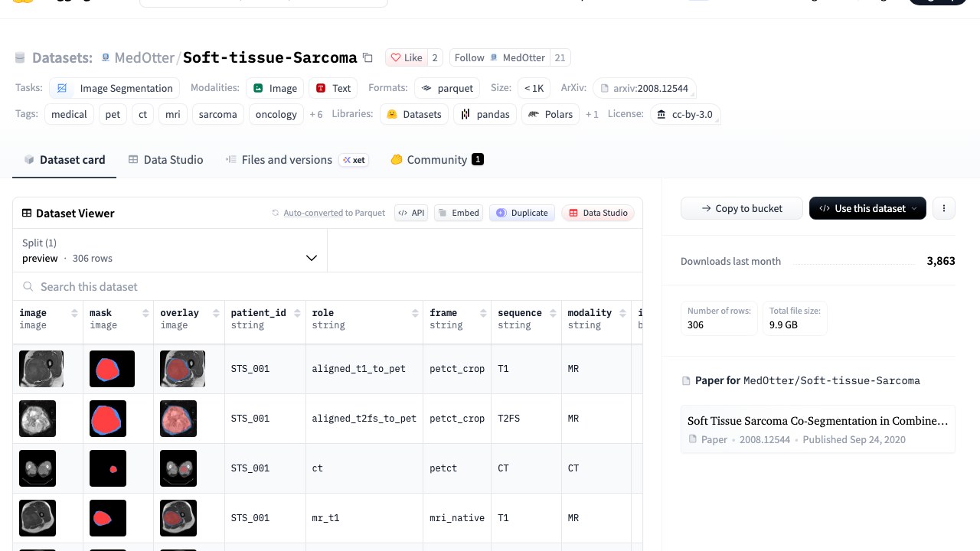The width and height of the screenshot is (980, 551).
Task: Open the image thumbnail in the aligned_t1_to_pet row
Action: point(41,369)
